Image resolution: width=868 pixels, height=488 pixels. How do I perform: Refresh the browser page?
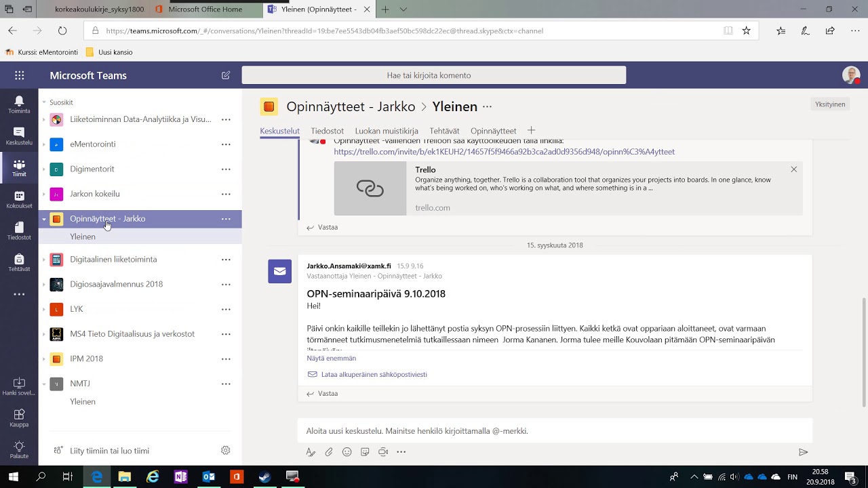click(x=62, y=30)
